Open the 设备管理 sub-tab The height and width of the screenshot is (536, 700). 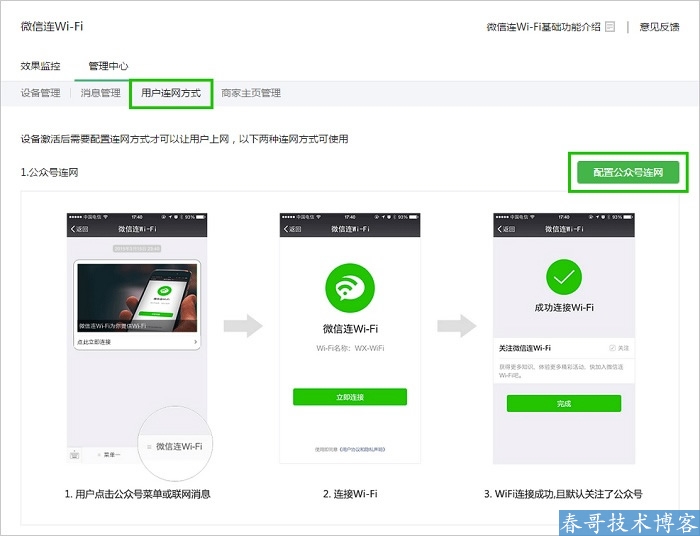40,93
